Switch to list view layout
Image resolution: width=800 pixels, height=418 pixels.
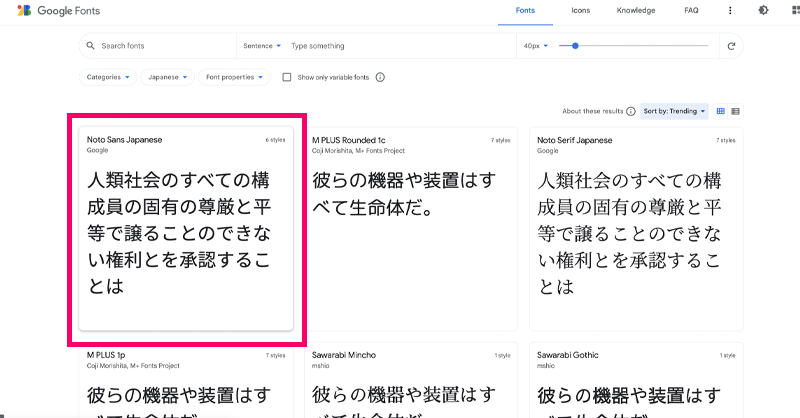coord(735,111)
